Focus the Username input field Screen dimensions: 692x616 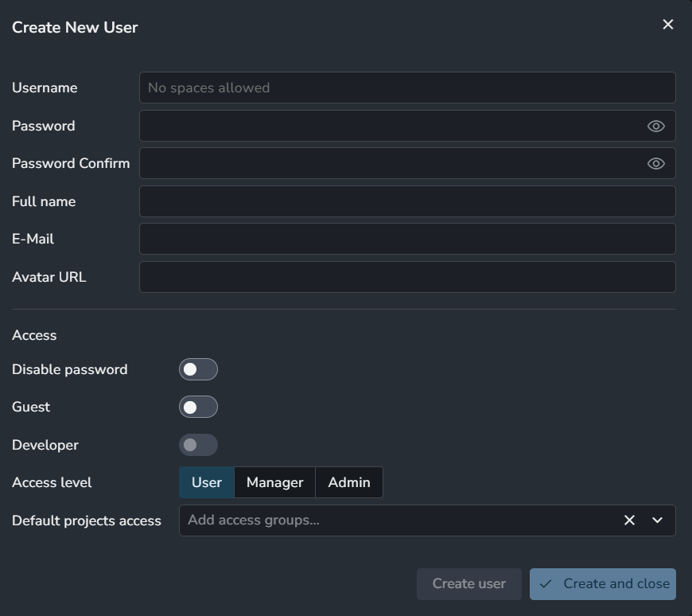pyautogui.click(x=406, y=88)
